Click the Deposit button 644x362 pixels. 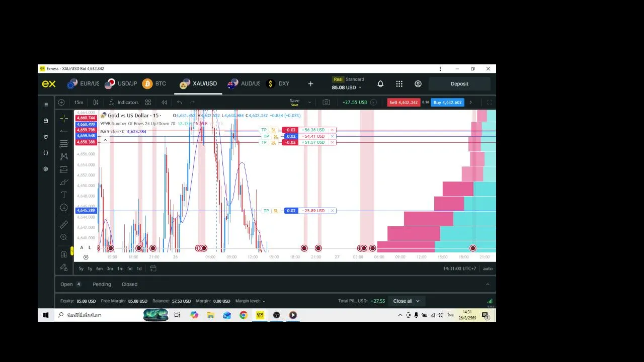[459, 84]
